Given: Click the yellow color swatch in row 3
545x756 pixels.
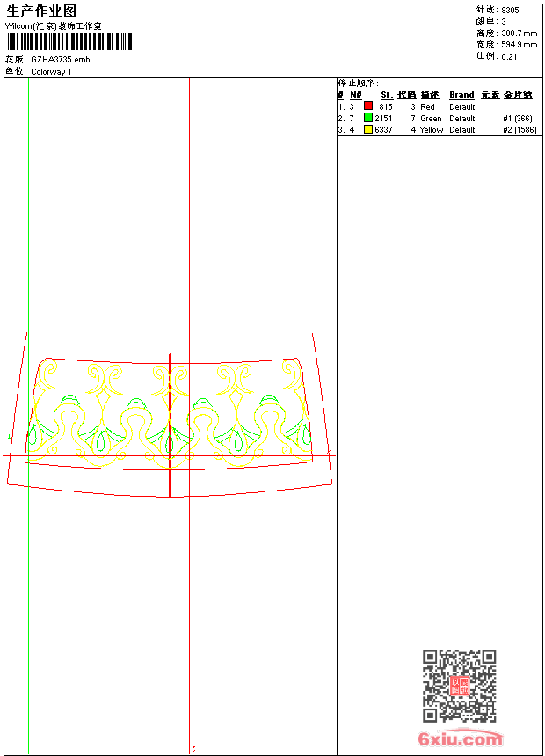Looking at the screenshot, I should point(368,129).
